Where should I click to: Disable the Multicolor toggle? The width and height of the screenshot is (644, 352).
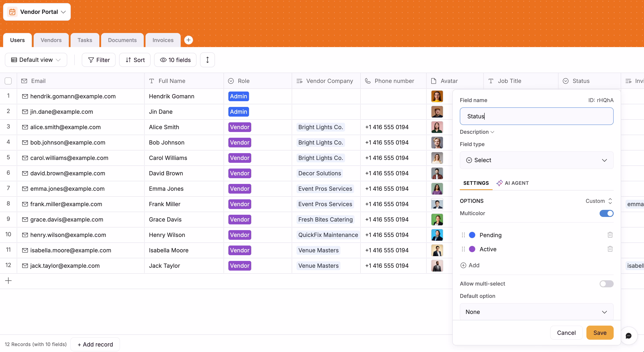pyautogui.click(x=606, y=213)
